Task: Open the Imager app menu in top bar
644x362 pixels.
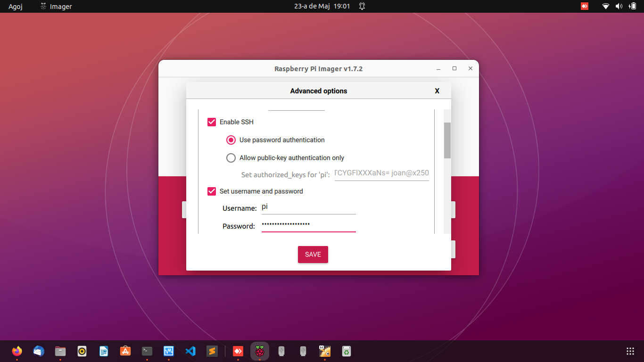Action: click(x=56, y=7)
